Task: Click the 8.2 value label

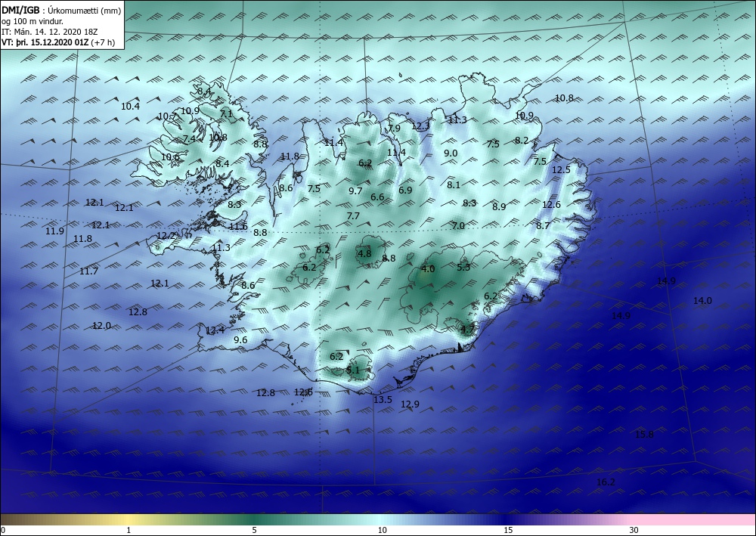Action: pyautogui.click(x=522, y=141)
